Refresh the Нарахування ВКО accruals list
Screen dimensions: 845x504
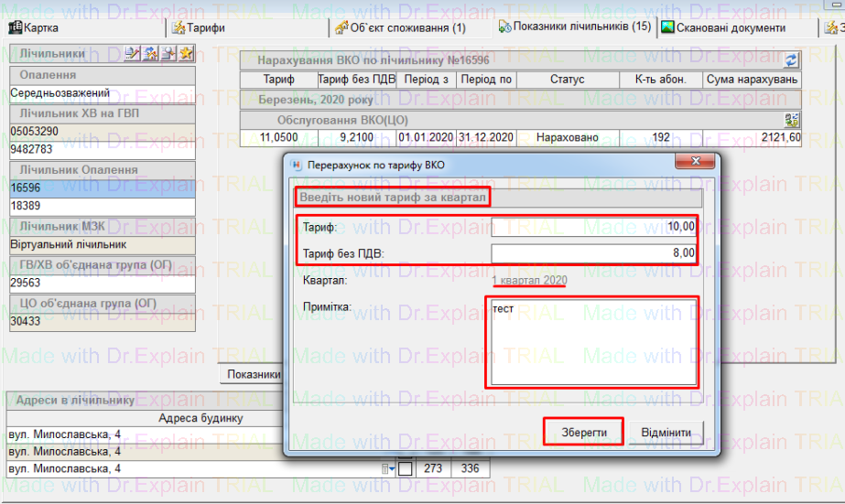[x=791, y=59]
